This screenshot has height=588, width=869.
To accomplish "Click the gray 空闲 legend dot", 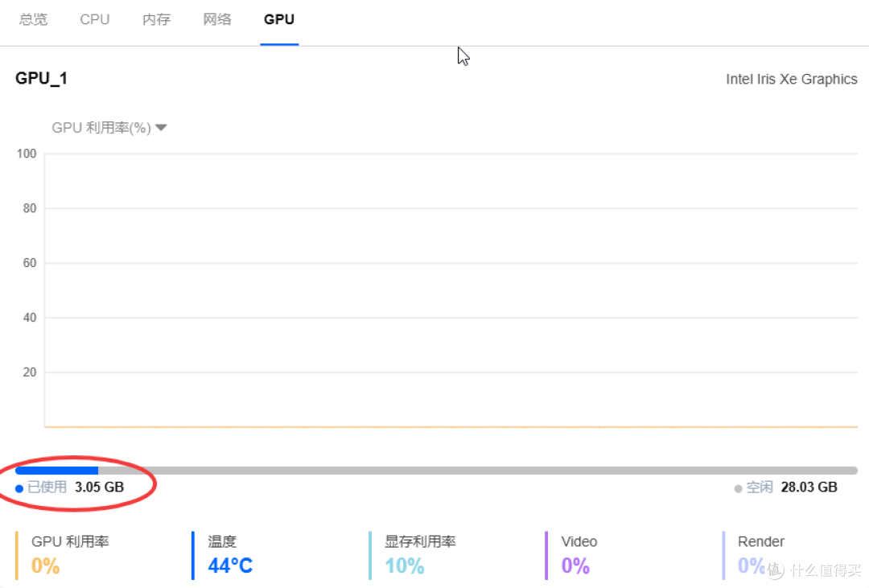I will pyautogui.click(x=738, y=488).
